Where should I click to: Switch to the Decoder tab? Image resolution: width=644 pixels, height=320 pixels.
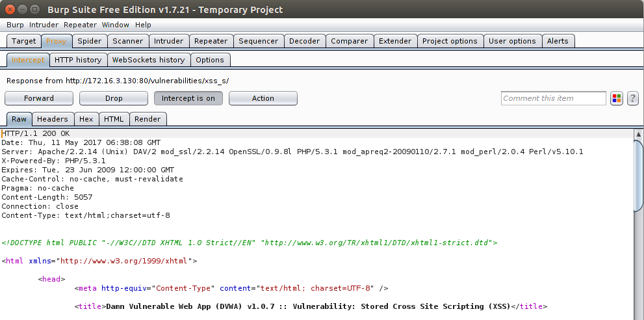304,41
